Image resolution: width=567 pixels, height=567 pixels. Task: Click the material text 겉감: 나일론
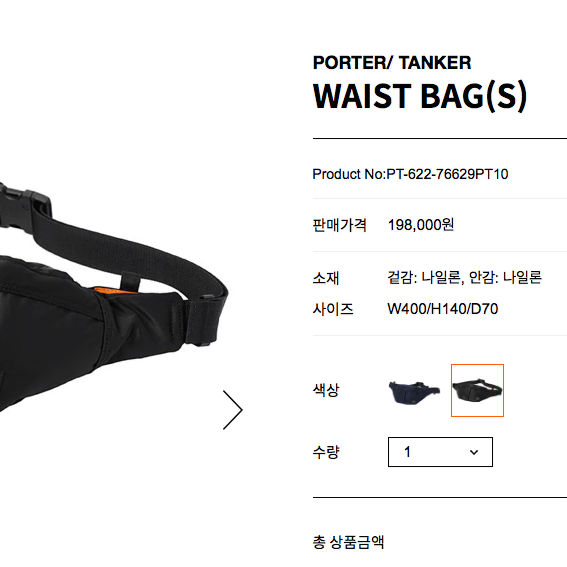pos(424,278)
